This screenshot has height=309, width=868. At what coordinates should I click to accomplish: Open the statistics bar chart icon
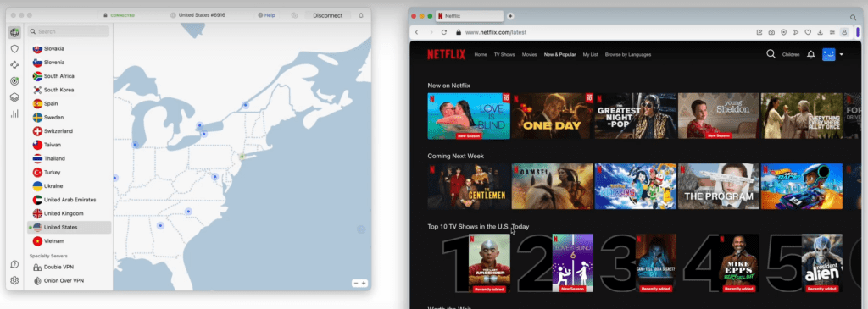(x=15, y=114)
